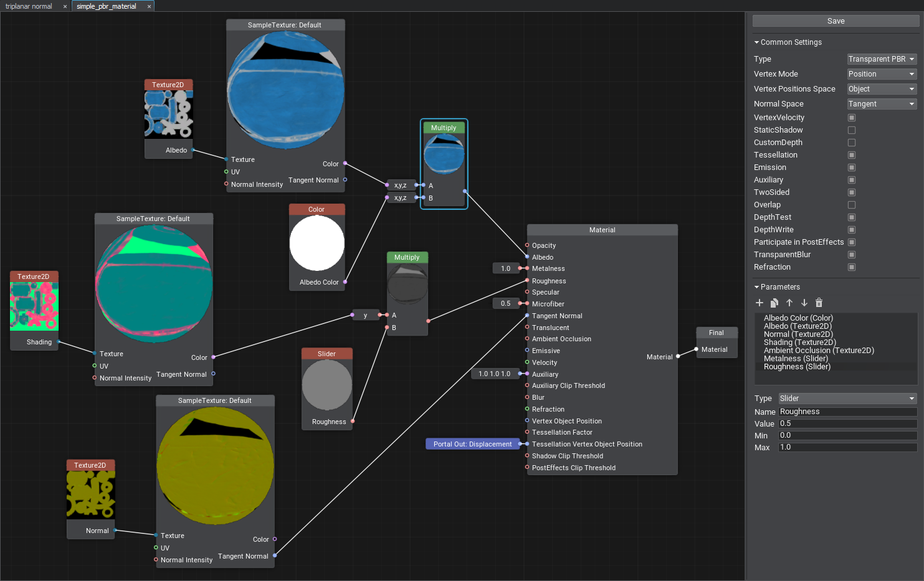The image size is (924, 581).
Task: Open the Vertex Mode dropdown
Action: 882,74
